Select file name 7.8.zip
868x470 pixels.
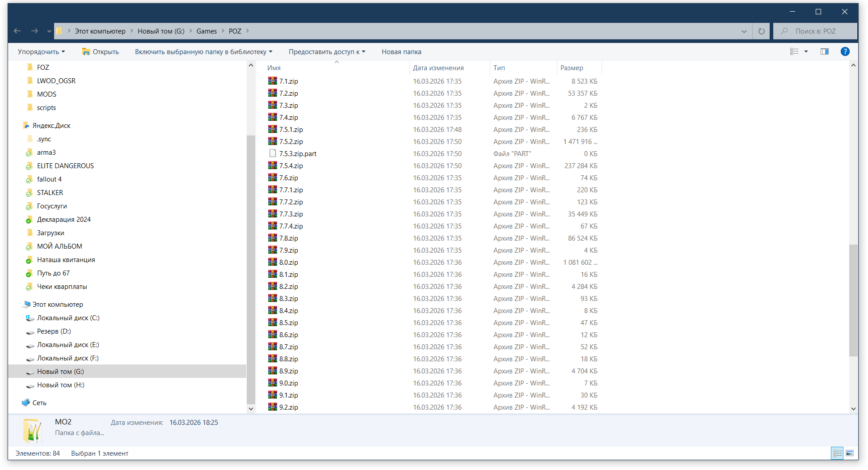(x=289, y=238)
